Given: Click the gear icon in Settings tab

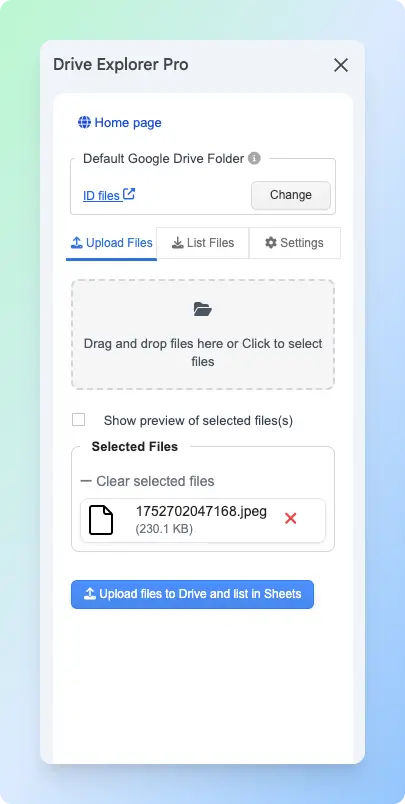Looking at the screenshot, I should (x=271, y=243).
